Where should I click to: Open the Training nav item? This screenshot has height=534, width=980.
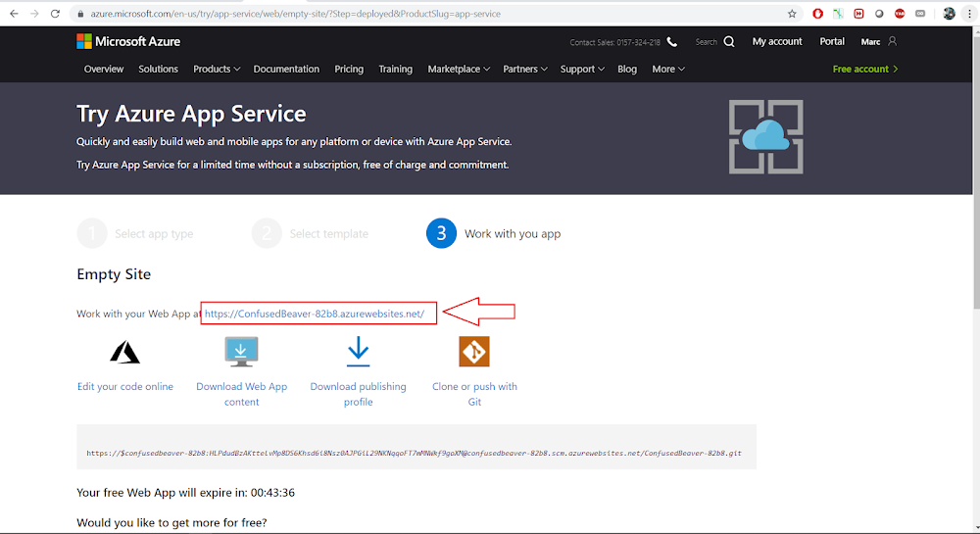396,69
